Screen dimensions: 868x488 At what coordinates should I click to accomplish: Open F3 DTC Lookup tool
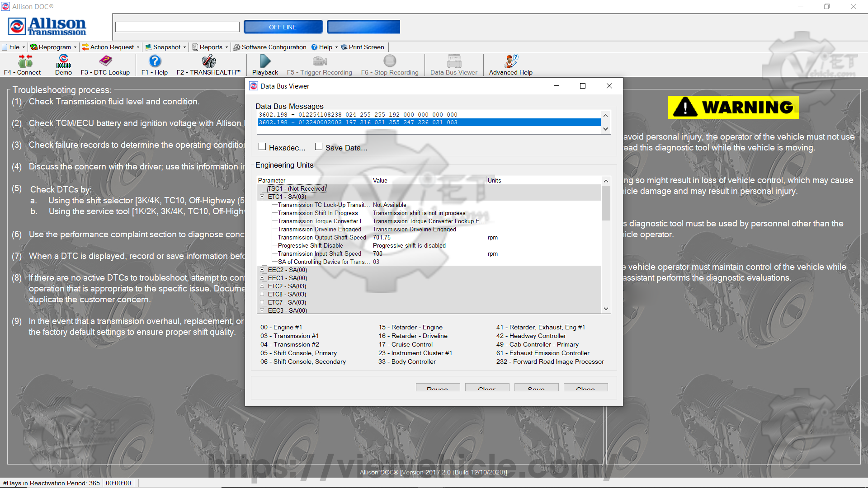pyautogui.click(x=105, y=65)
